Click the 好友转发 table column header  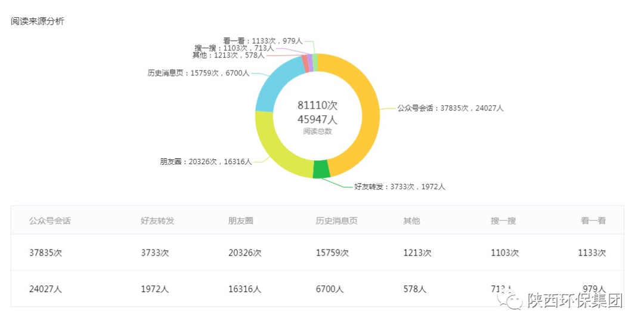pyautogui.click(x=157, y=220)
